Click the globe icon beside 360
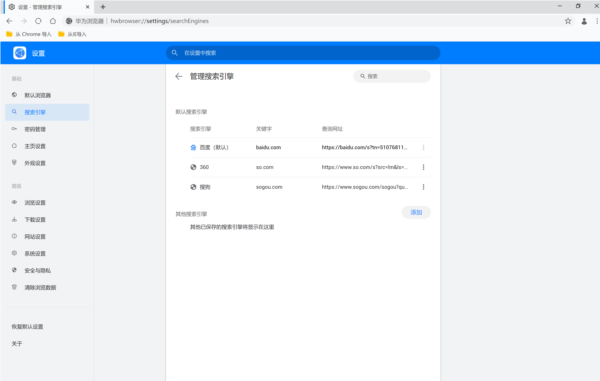This screenshot has width=600, height=381. coord(193,167)
